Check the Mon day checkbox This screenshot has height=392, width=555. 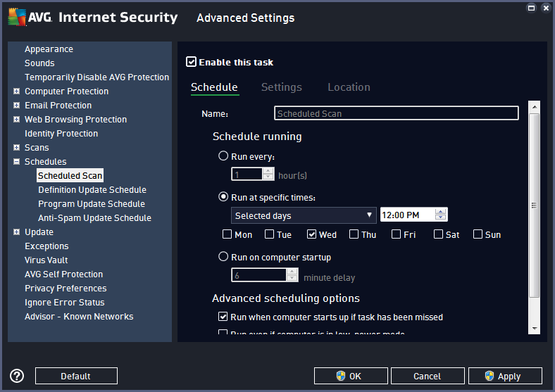click(x=227, y=234)
